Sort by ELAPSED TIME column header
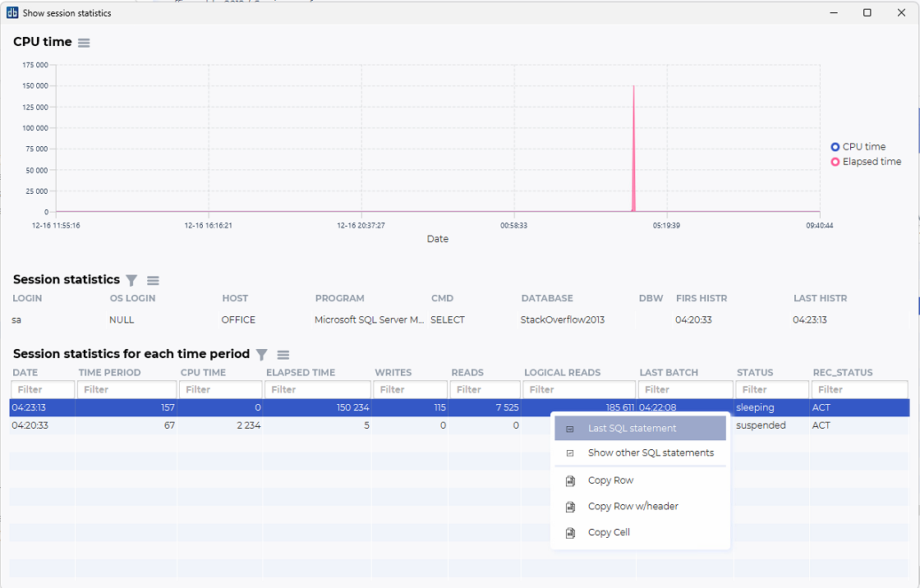 tap(301, 373)
